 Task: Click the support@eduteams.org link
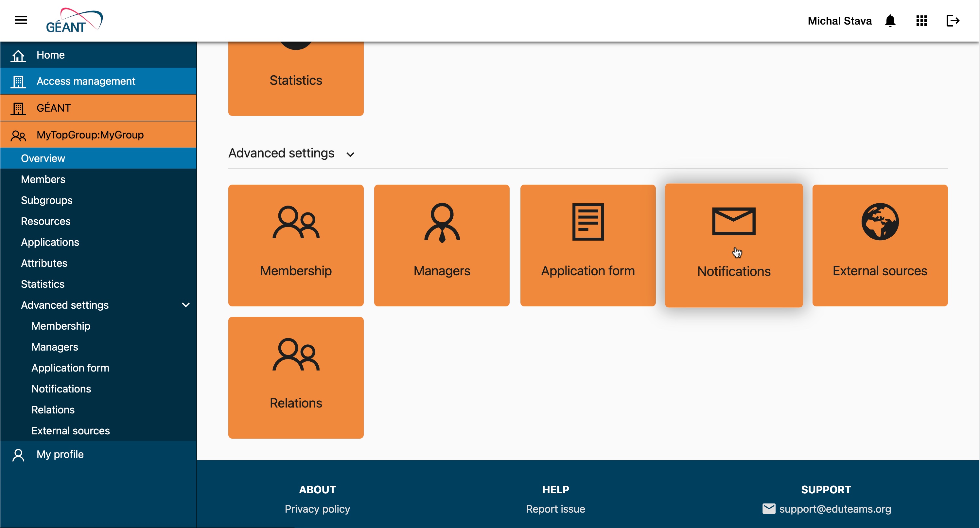[835, 509]
